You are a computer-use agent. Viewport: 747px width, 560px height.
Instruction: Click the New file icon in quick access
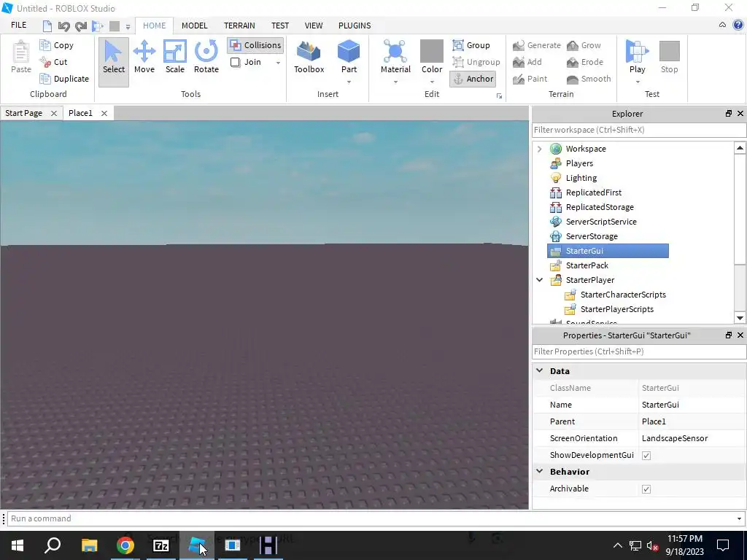point(47,26)
